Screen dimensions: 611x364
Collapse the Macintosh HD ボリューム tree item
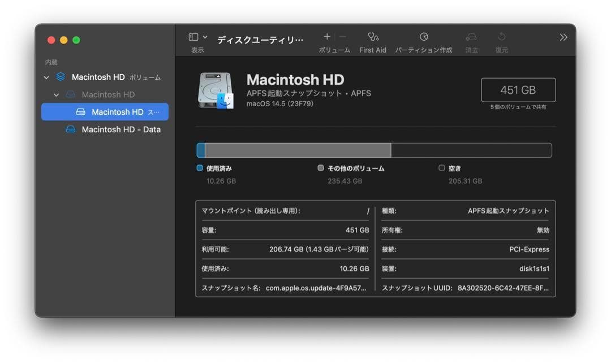point(45,77)
